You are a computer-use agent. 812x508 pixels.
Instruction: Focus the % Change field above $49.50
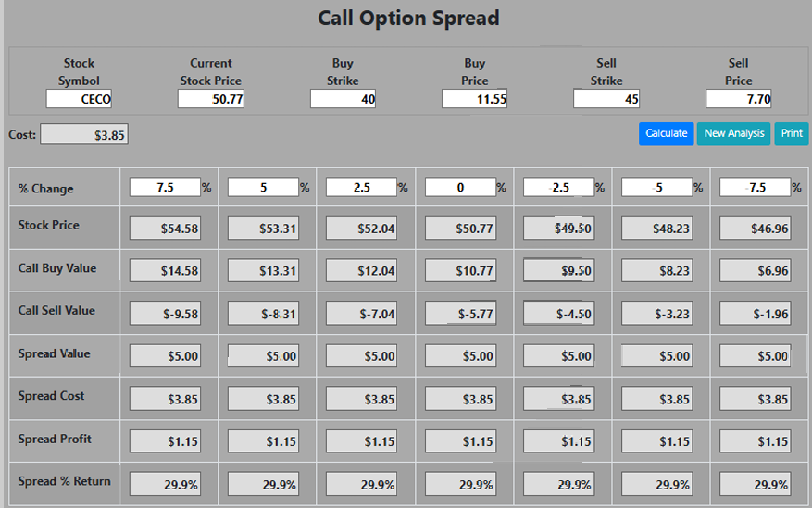tap(558, 187)
